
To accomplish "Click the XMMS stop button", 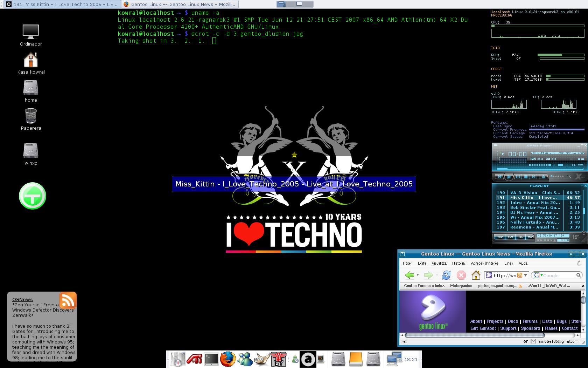I will coord(526,176).
